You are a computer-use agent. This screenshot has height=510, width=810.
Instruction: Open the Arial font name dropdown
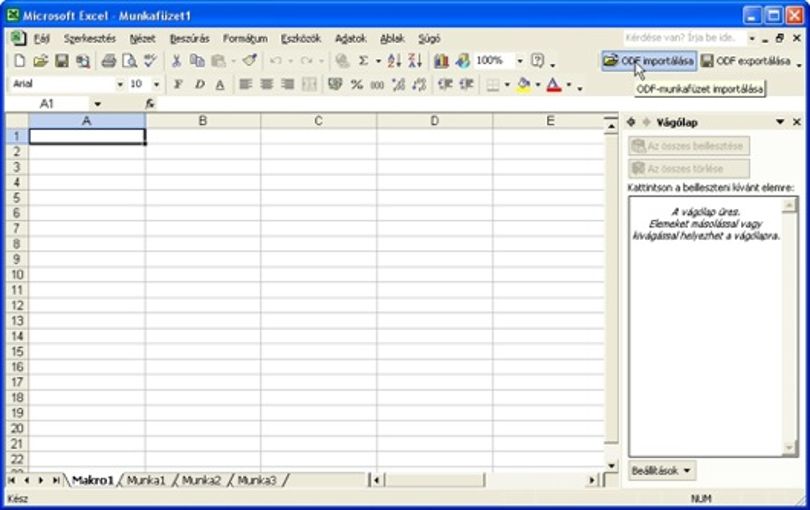pyautogui.click(x=120, y=84)
